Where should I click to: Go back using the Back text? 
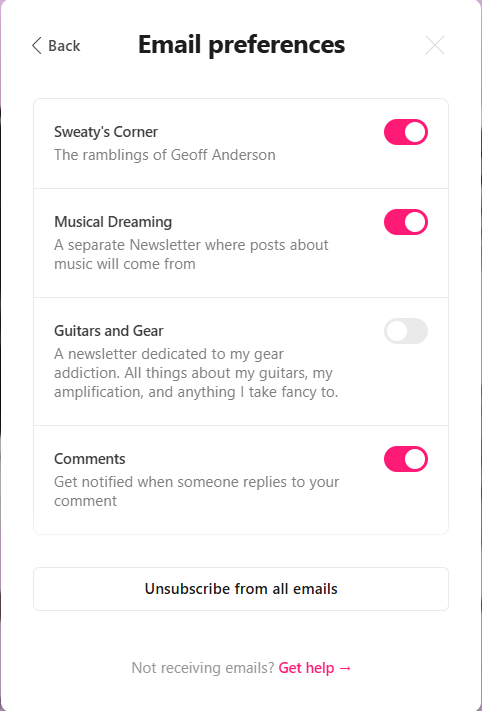point(64,46)
